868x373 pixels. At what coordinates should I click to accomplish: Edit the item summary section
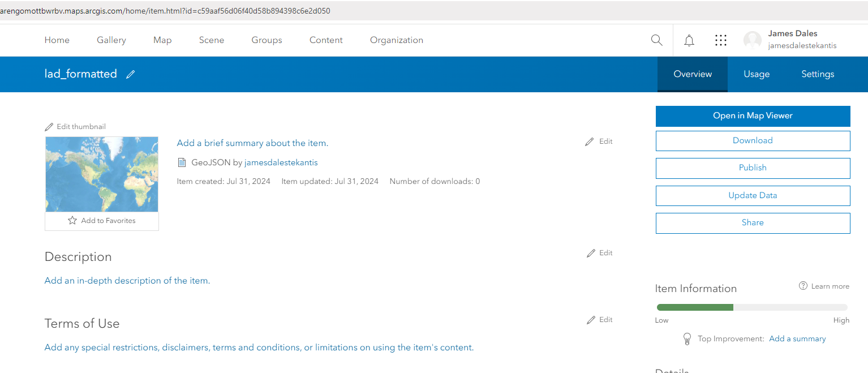tap(599, 142)
